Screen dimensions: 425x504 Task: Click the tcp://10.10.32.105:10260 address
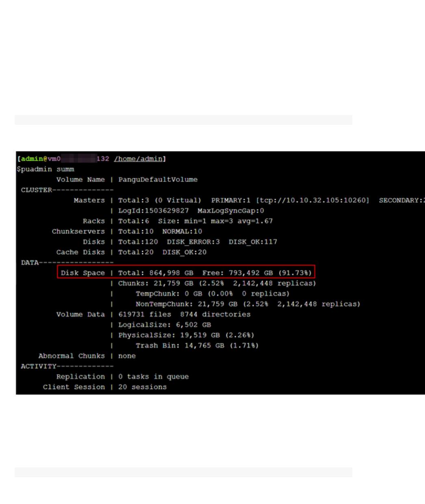tap(313, 200)
